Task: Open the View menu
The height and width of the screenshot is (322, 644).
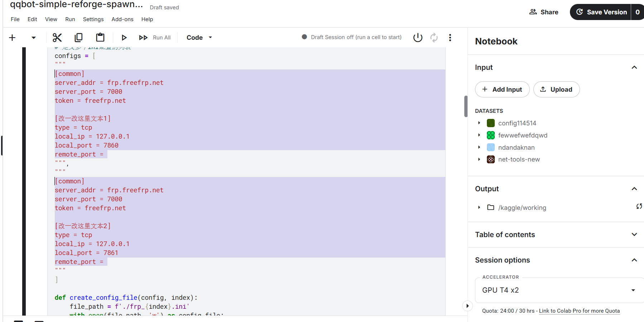Action: coord(51,19)
